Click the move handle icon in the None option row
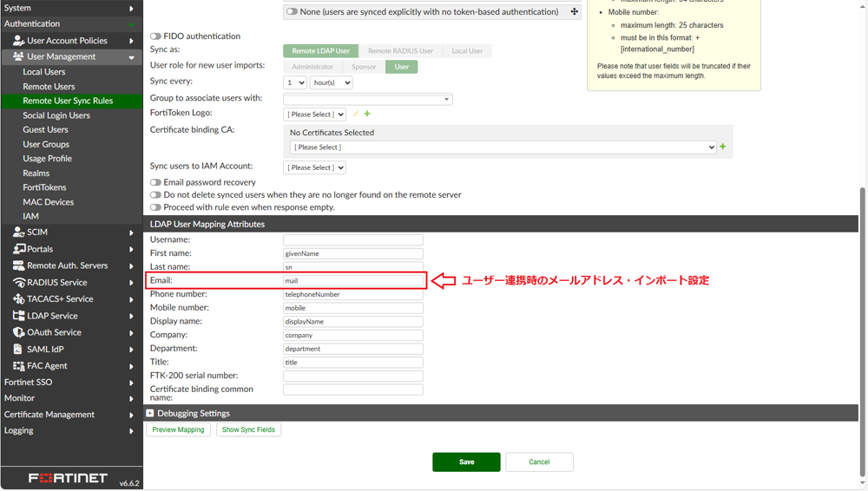The height and width of the screenshot is (491, 868). click(574, 12)
